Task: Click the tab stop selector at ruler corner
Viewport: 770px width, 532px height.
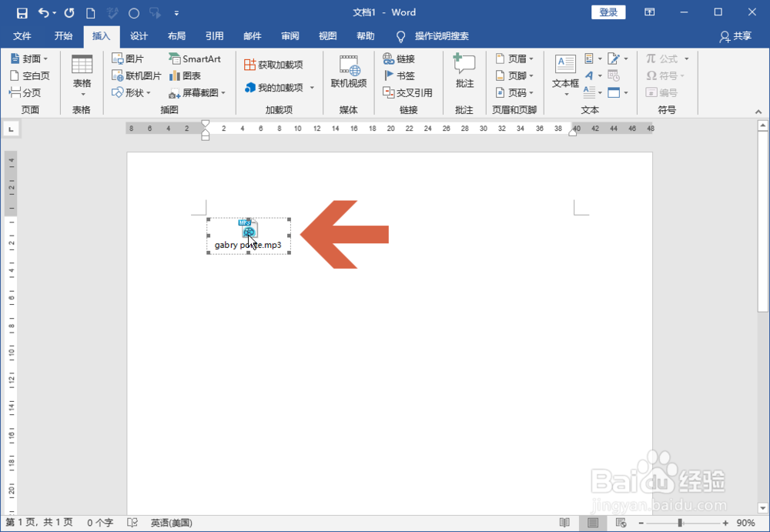Action: pyautogui.click(x=11, y=129)
